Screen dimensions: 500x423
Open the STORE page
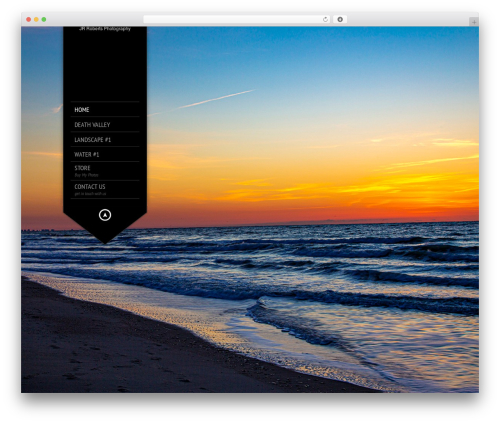pyautogui.click(x=82, y=168)
